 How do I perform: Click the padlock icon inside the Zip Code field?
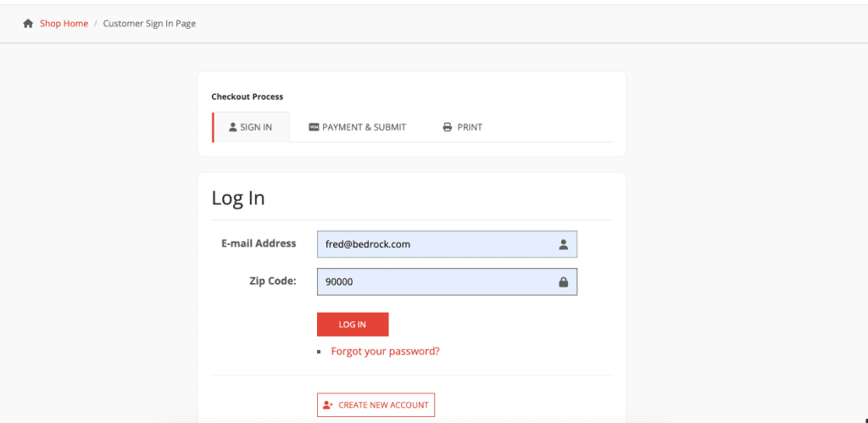564,281
